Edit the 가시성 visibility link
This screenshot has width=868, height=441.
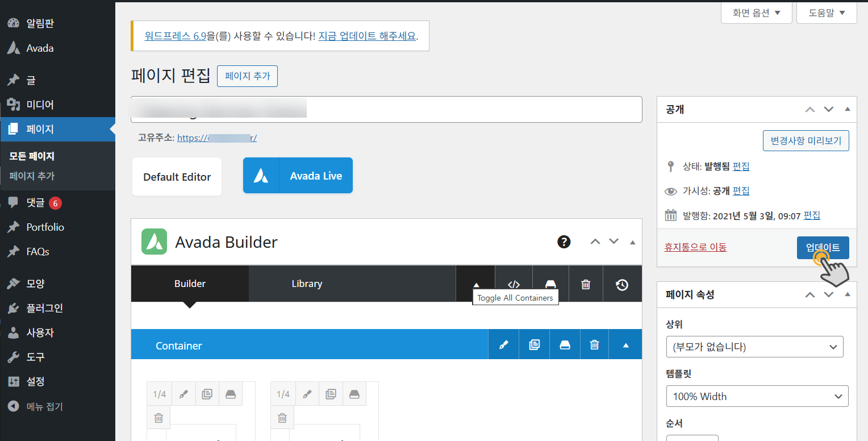click(741, 191)
